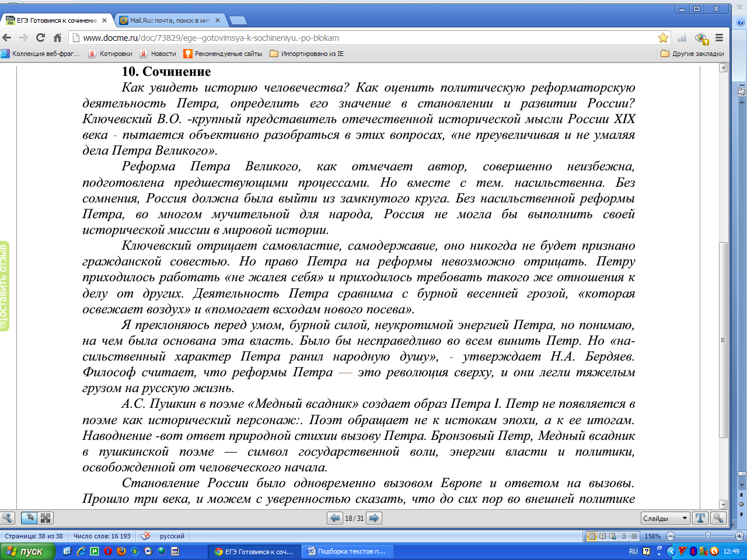Viewport: 747px width, 560px height.
Task: Select the ЕГЭ Готовимся к сочинению tab
Action: (56, 20)
